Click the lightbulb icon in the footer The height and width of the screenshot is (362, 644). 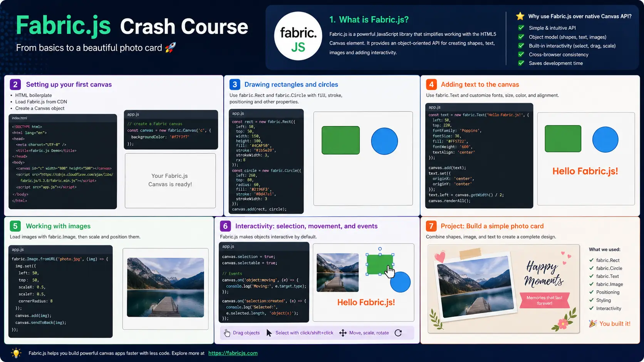click(16, 353)
